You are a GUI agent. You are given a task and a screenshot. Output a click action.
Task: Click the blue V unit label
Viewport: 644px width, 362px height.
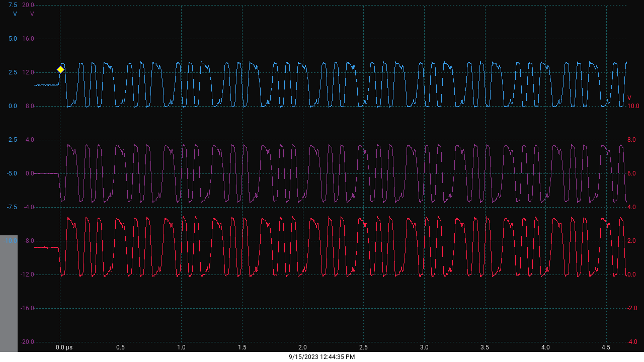(x=15, y=14)
